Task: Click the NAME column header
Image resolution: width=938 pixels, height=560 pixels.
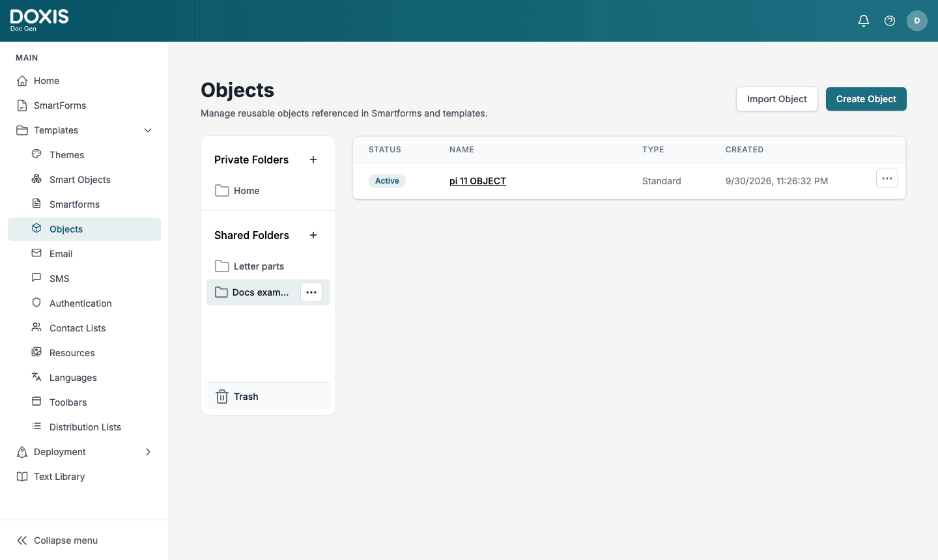Action: [x=462, y=150]
